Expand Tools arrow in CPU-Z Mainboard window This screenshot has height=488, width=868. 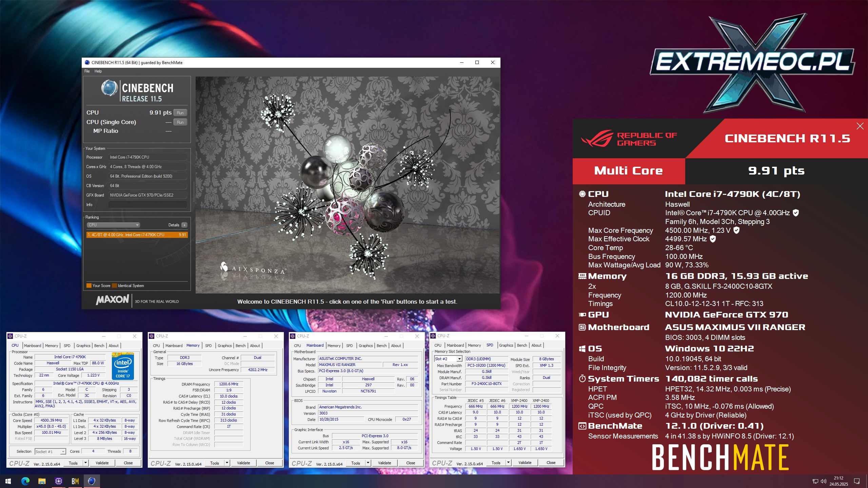368,463
